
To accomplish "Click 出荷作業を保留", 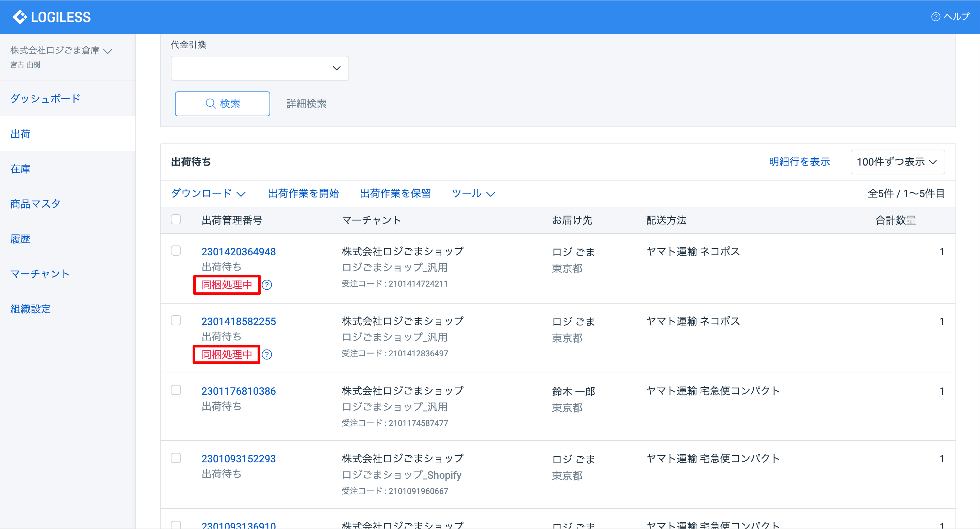I will pos(395,193).
